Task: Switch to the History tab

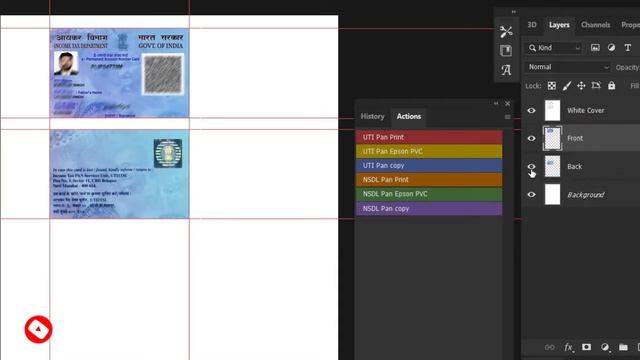Action: point(372,116)
